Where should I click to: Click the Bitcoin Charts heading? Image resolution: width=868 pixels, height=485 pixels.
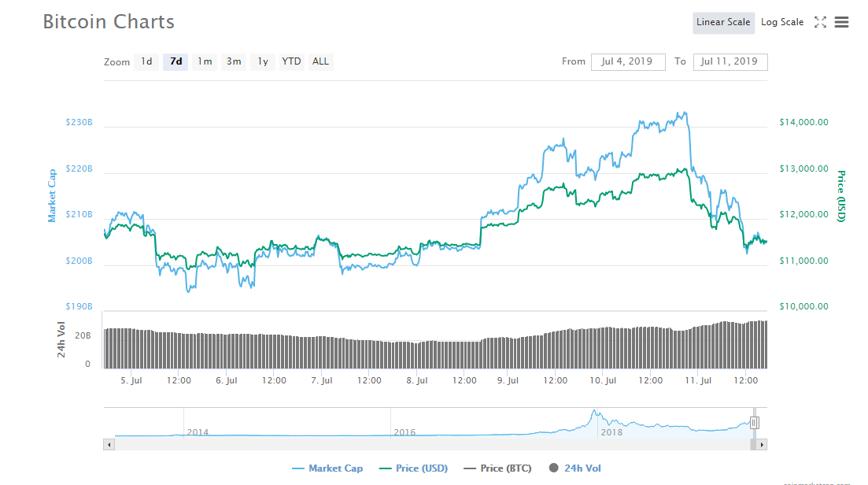(109, 21)
